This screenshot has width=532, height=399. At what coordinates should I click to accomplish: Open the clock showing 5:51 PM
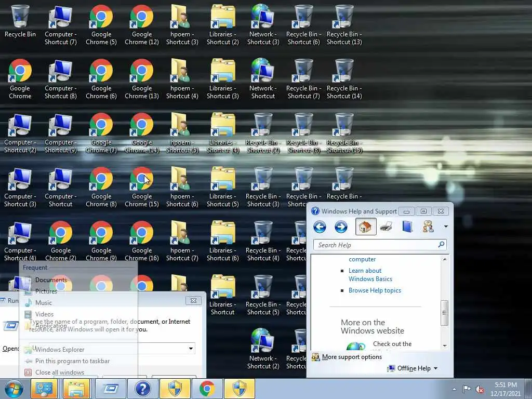pyautogui.click(x=506, y=389)
